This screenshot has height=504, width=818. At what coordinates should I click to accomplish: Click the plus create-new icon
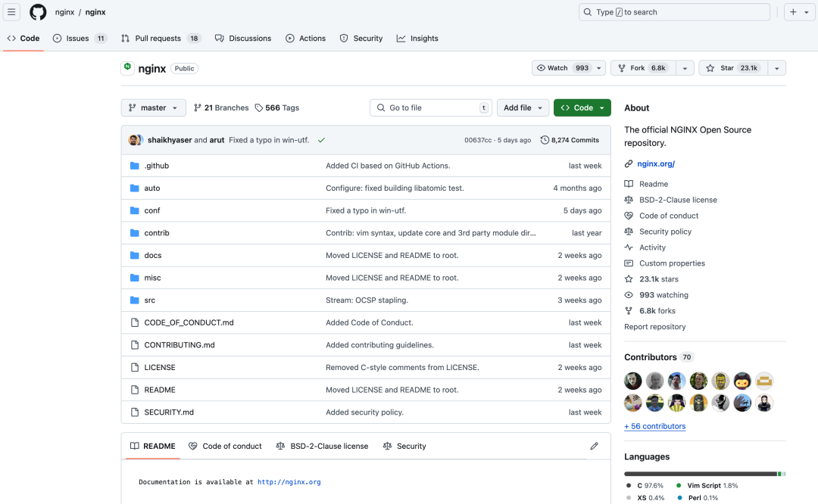(x=793, y=12)
